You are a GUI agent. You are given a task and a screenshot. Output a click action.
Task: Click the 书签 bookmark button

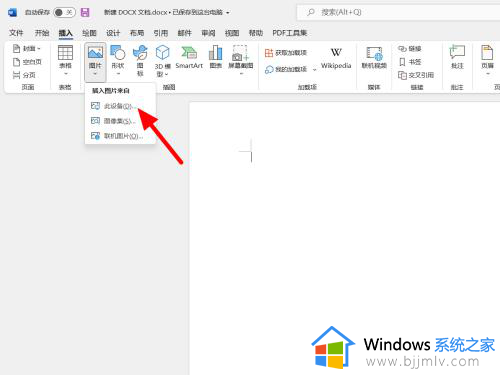(x=410, y=62)
